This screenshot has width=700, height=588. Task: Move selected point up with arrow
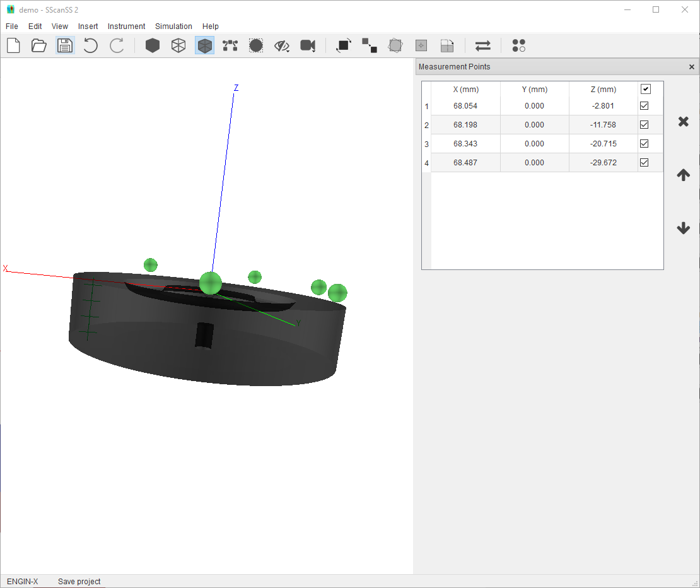click(683, 175)
